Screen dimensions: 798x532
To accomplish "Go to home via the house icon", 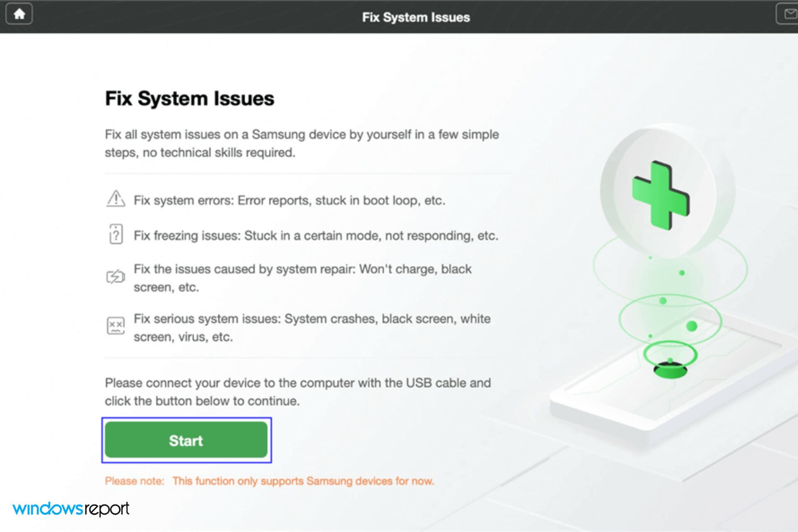I will (x=19, y=14).
